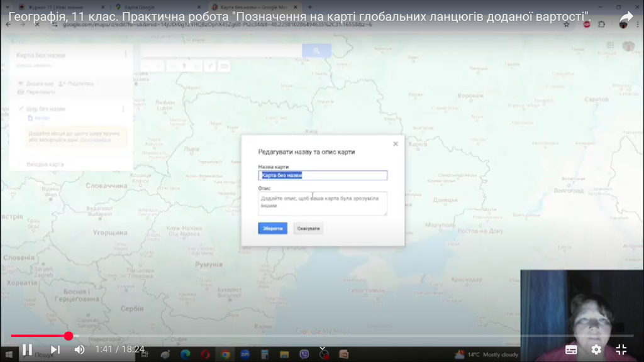The height and width of the screenshot is (362, 644).
Task: Click the blue 'Зберегти' button
Action: pos(273,228)
